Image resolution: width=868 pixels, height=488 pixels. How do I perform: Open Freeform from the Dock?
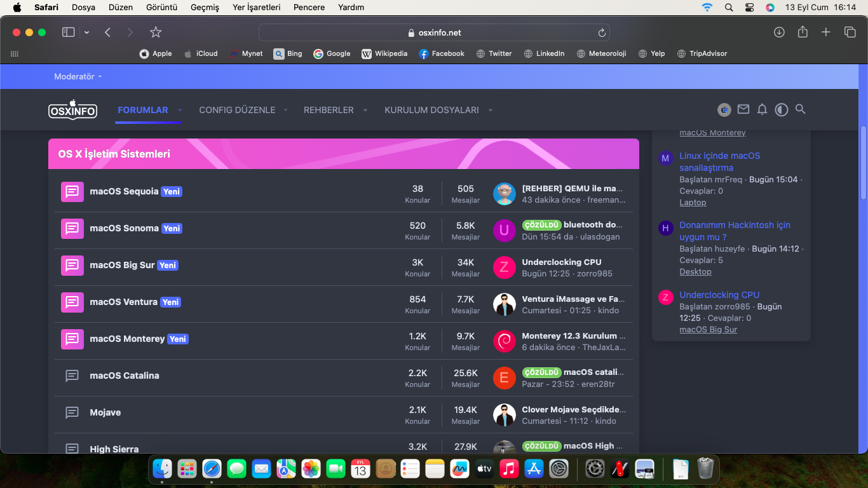tap(459, 469)
